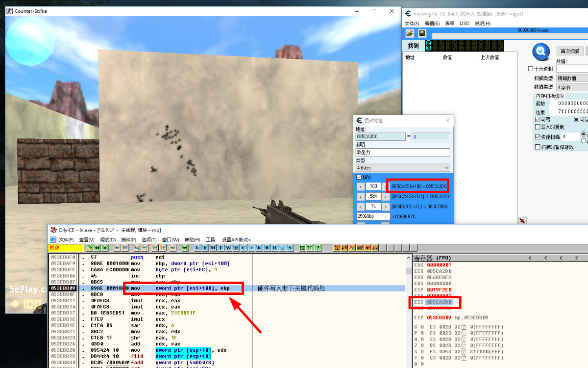Image resolution: width=588 pixels, height=368 pixels.
Task: Step over with the OllyICE toolbar icon
Action: 145,248
